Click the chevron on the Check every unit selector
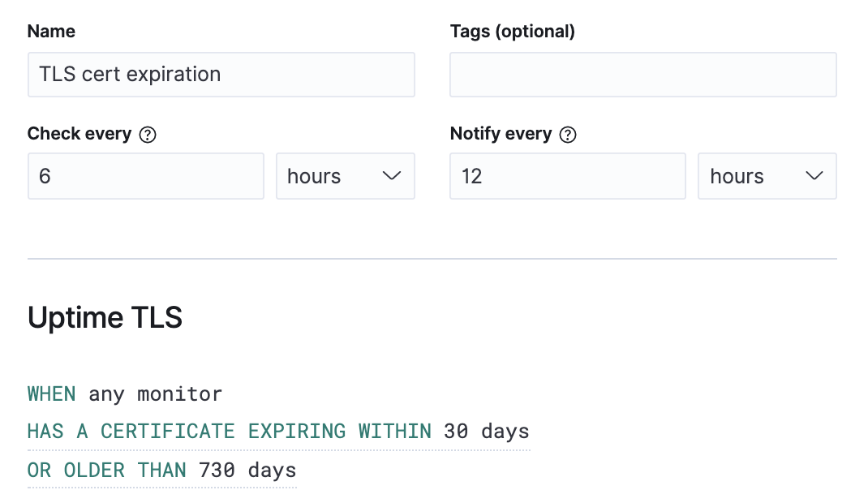The width and height of the screenshot is (868, 503). pos(392,176)
